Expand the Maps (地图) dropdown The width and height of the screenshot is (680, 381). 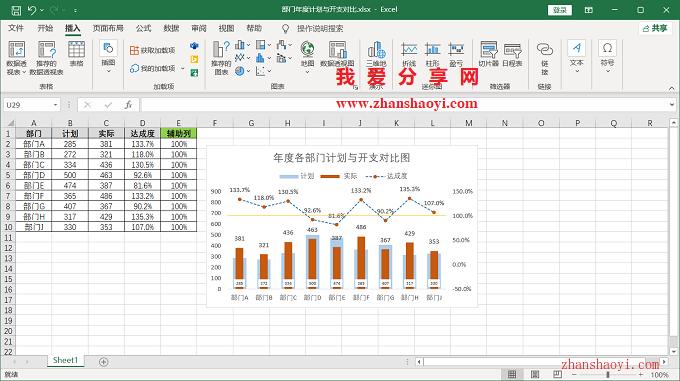pos(307,72)
